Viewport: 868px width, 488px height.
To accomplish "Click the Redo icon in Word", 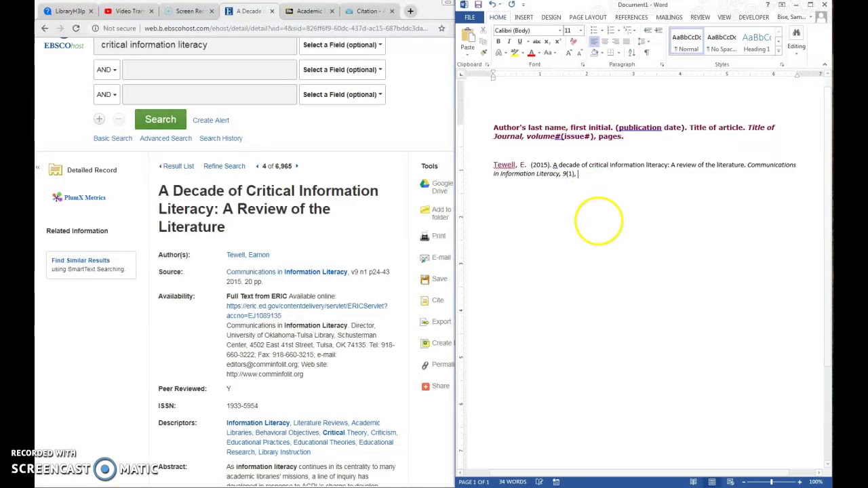I will (511, 5).
